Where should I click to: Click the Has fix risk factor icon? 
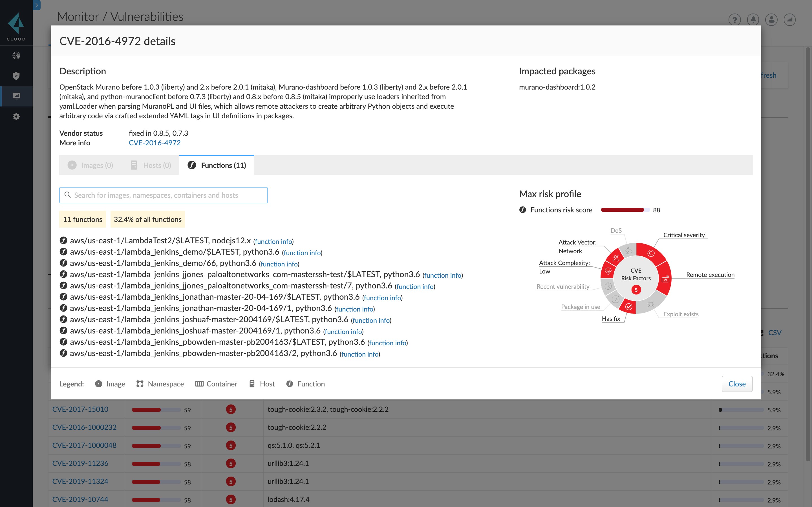coord(628,306)
